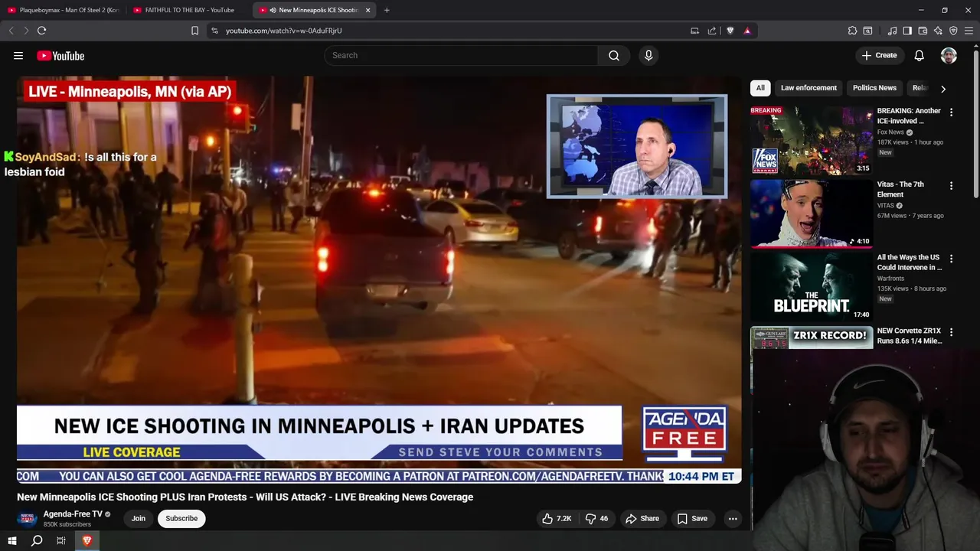This screenshot has height=551, width=980.
Task: Toggle the Brave sidebar panel
Action: pyautogui.click(x=907, y=31)
